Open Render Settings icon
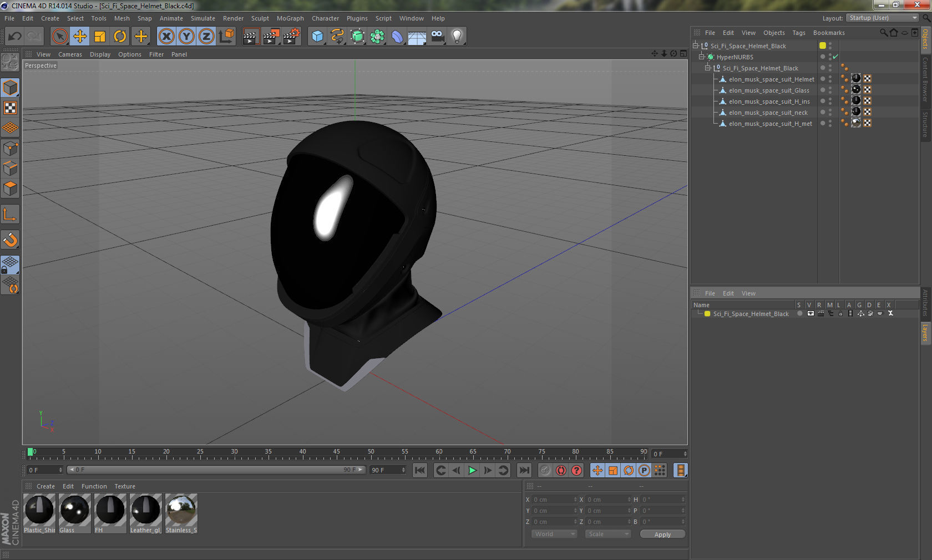The image size is (932, 560). pyautogui.click(x=291, y=37)
